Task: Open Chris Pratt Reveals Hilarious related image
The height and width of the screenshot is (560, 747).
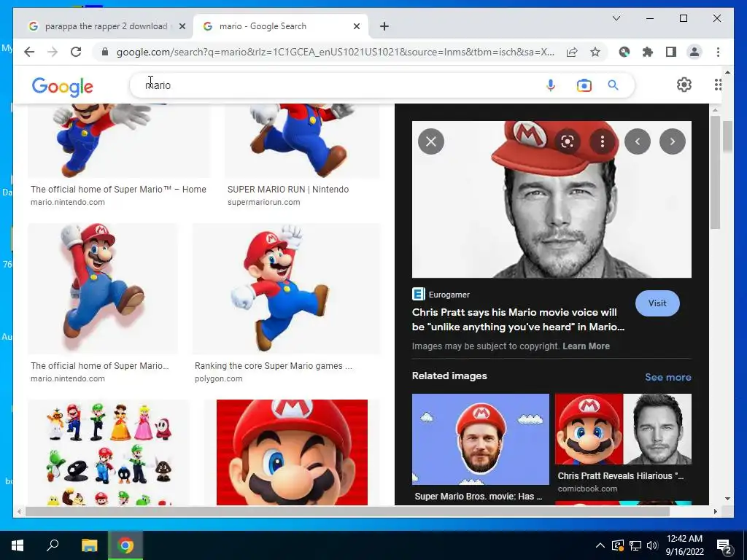Action: coord(623,429)
